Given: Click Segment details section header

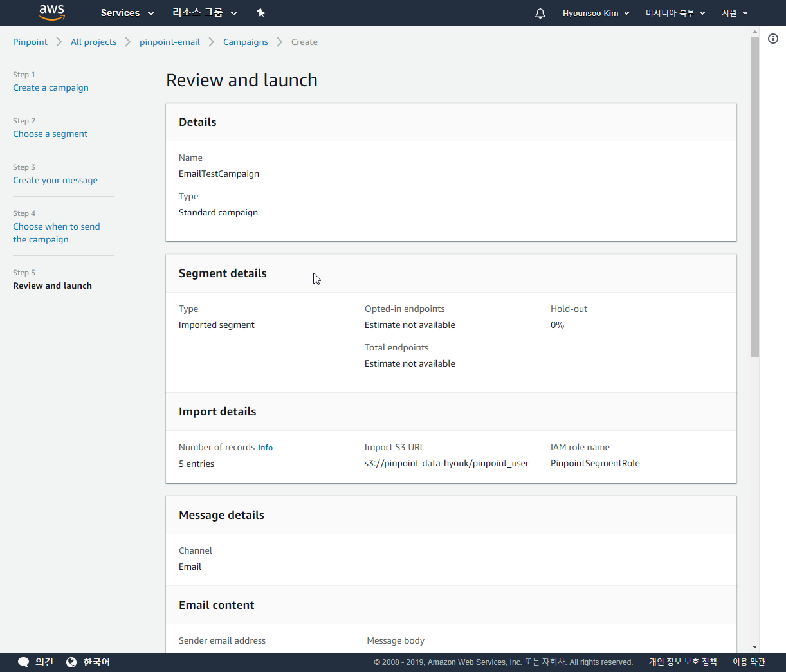Looking at the screenshot, I should [x=223, y=273].
